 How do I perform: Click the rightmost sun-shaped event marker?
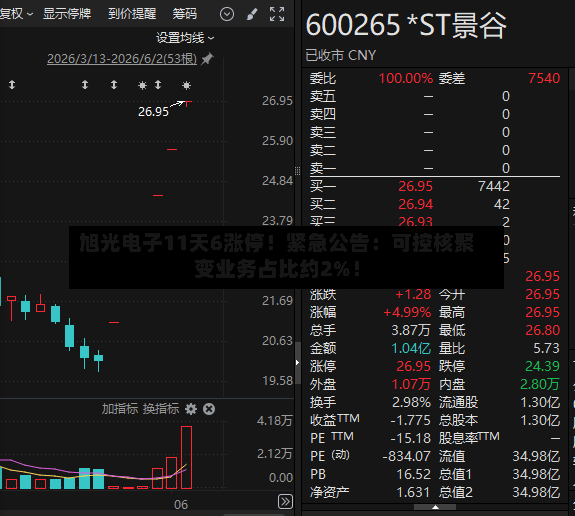(186, 85)
